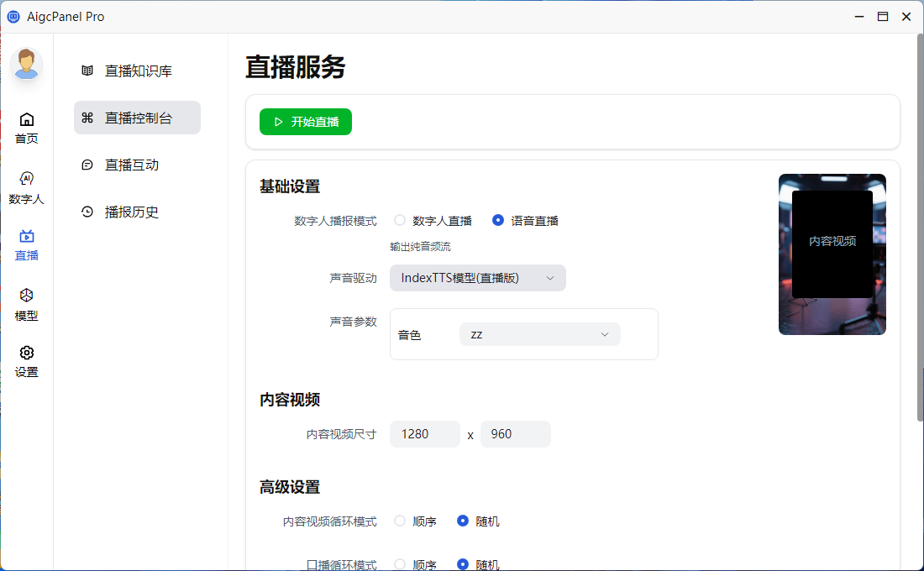The image size is (924, 571).
Task: Minimize the AigcPanel Pro window
Action: (x=859, y=17)
